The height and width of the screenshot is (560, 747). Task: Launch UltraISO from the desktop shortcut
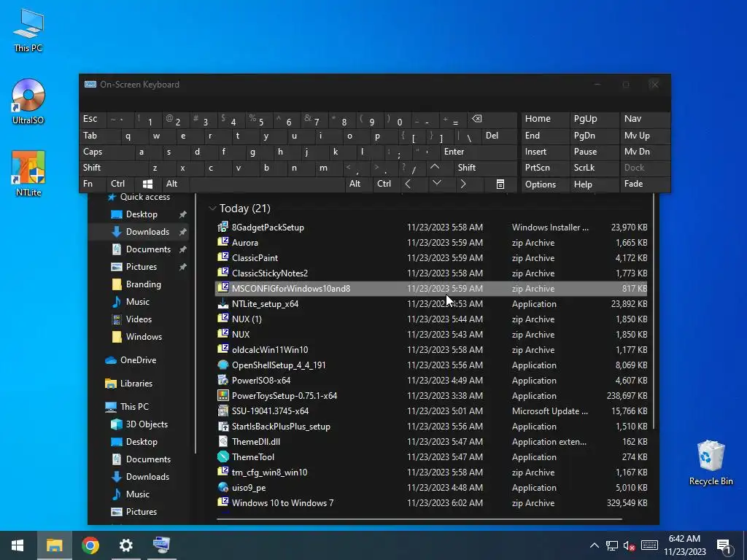(x=28, y=101)
